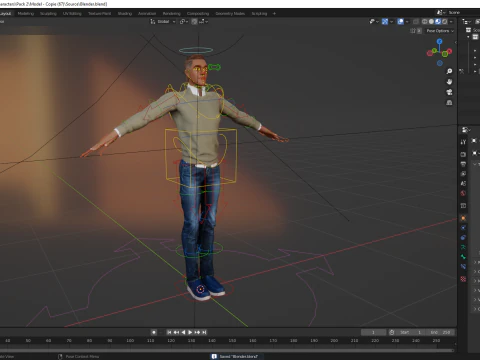Open the Compositing workspace tab

click(x=198, y=13)
